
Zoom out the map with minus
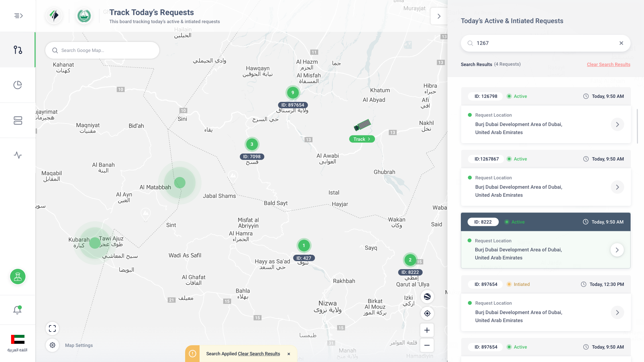point(427,345)
